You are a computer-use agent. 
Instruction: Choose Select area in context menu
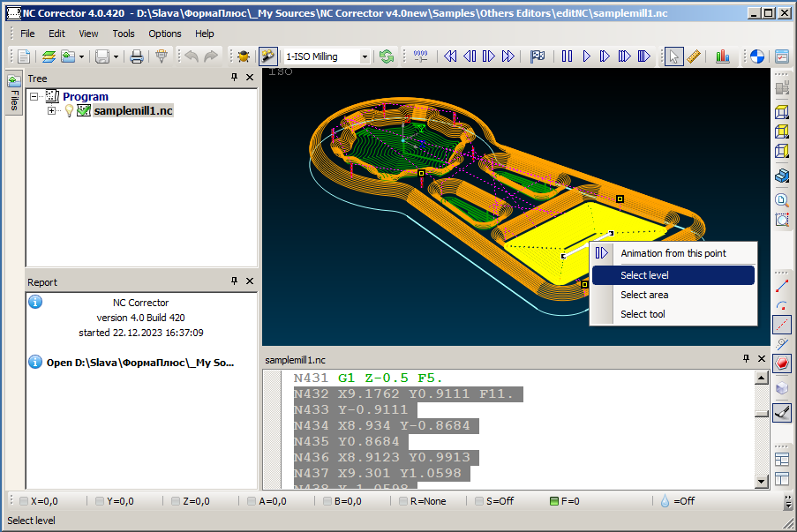coord(673,295)
